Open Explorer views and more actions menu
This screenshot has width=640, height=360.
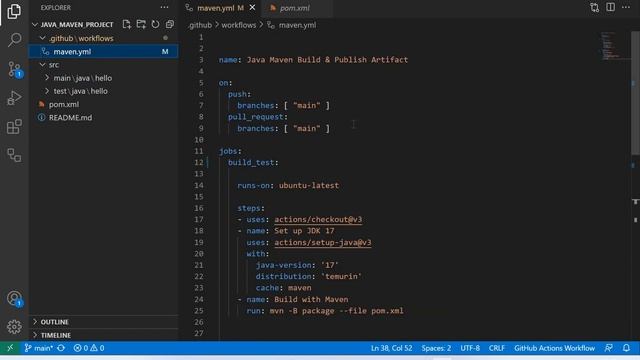pyautogui.click(x=164, y=7)
